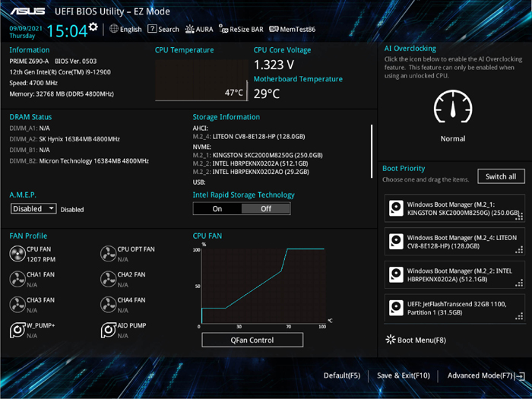
Task: Click the 1207 RPM CPU fan reading
Action: 41,259
